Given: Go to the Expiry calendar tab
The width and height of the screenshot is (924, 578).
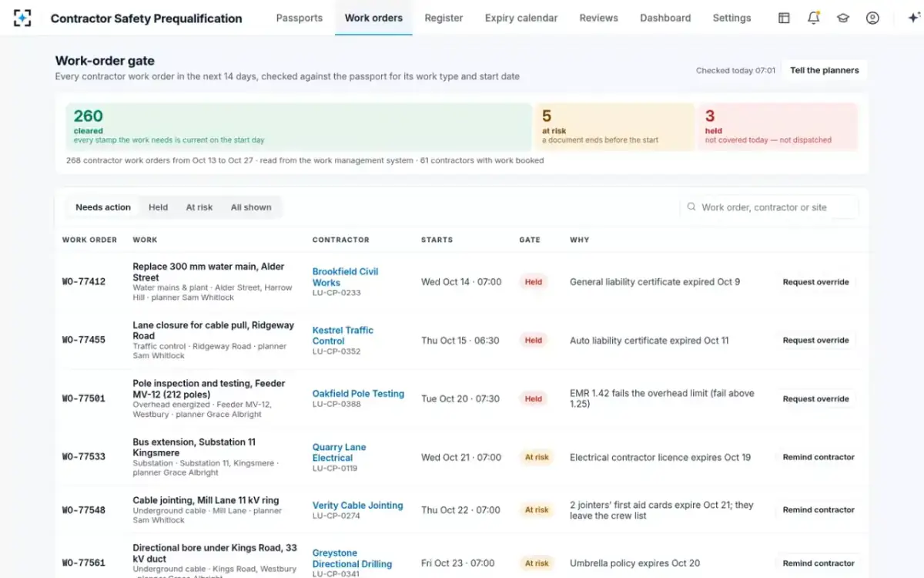Looking at the screenshot, I should (521, 18).
